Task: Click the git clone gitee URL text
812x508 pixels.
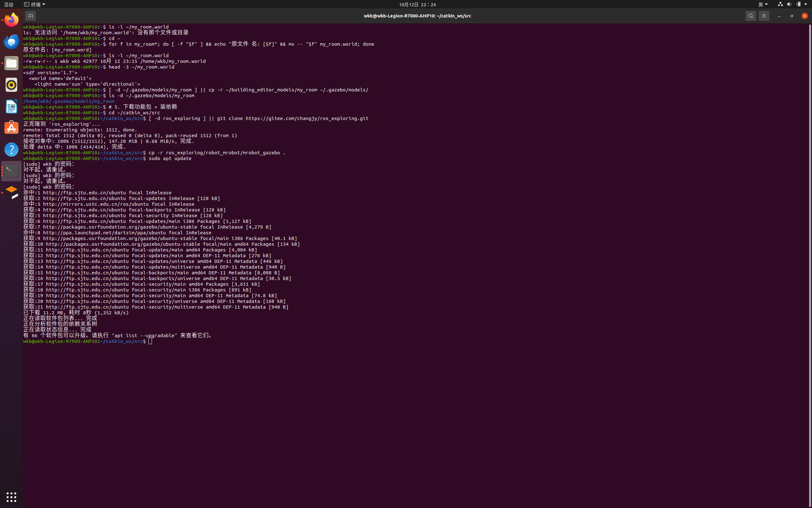Action: (x=307, y=118)
